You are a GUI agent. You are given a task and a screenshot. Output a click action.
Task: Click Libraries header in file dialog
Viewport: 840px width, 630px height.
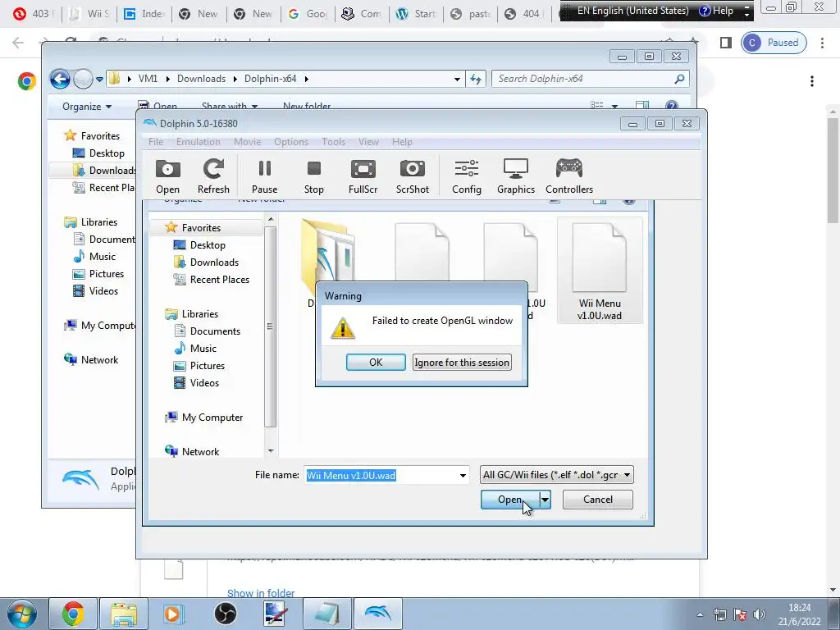[x=200, y=314]
